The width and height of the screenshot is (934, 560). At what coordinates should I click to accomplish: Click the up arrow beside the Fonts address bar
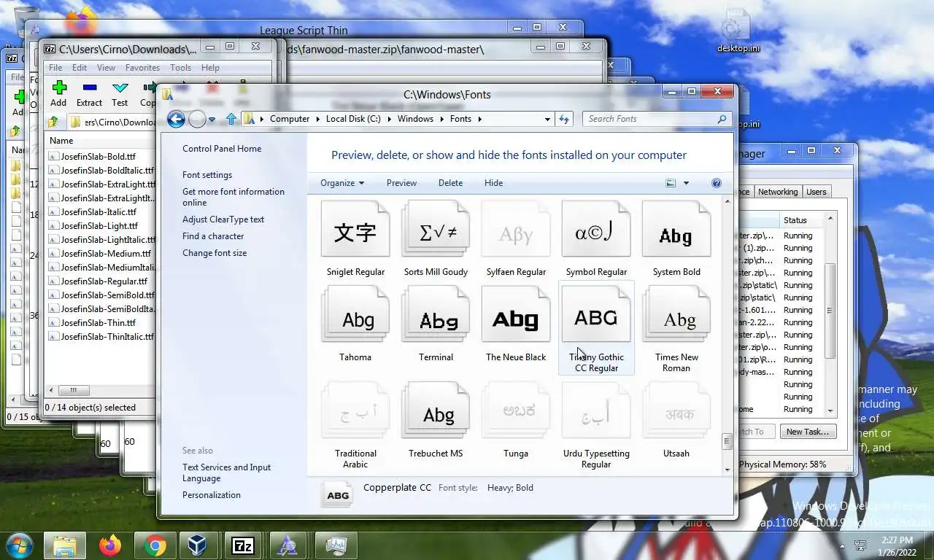point(231,119)
